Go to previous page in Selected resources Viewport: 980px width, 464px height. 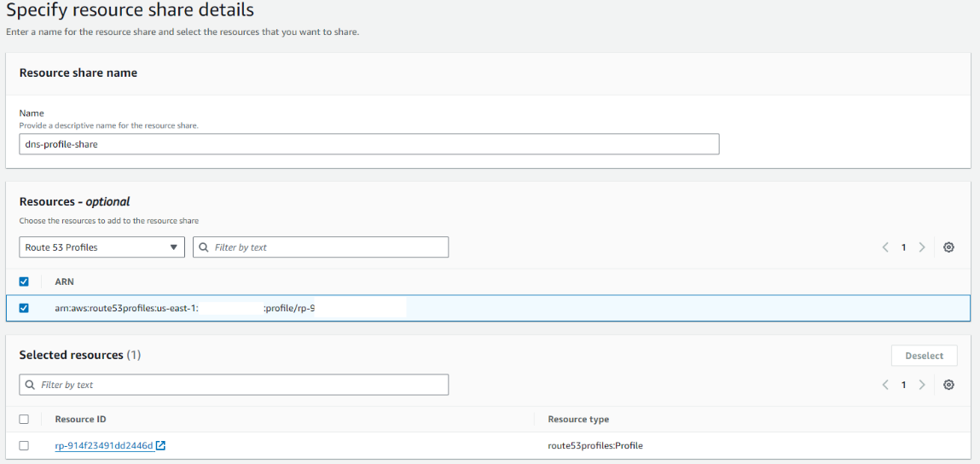point(886,385)
